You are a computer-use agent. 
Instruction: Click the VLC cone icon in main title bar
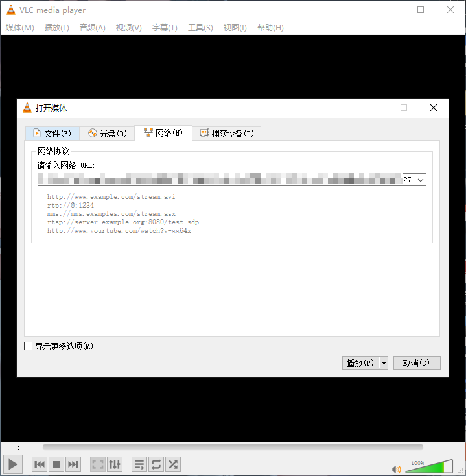10,10
